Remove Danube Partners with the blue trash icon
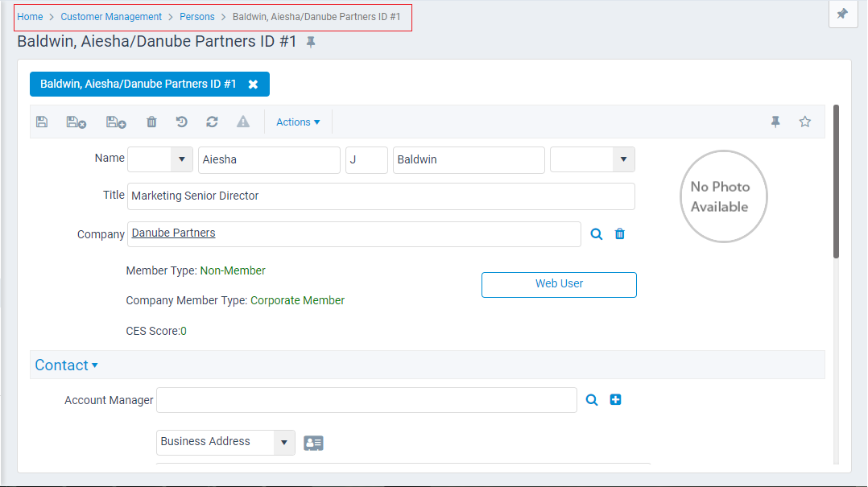 [x=620, y=233]
